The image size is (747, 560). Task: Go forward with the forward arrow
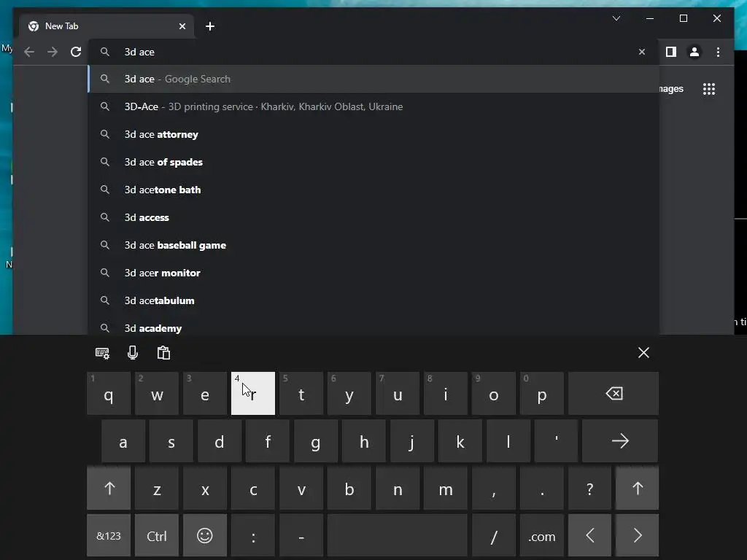53,52
